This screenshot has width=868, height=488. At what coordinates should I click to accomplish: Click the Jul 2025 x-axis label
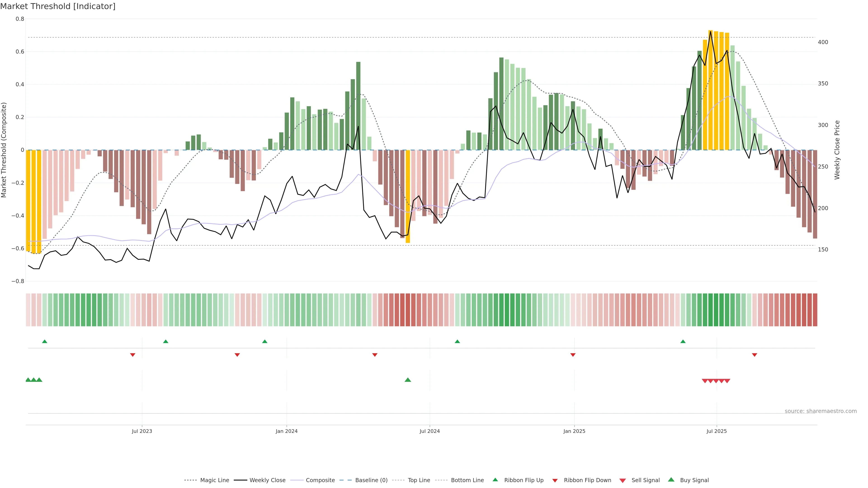point(716,431)
